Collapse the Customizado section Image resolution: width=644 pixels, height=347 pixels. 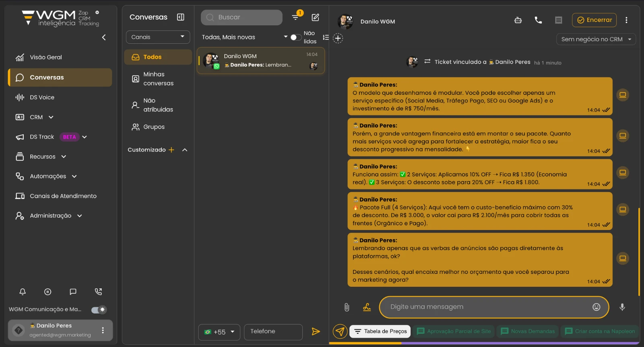click(185, 150)
